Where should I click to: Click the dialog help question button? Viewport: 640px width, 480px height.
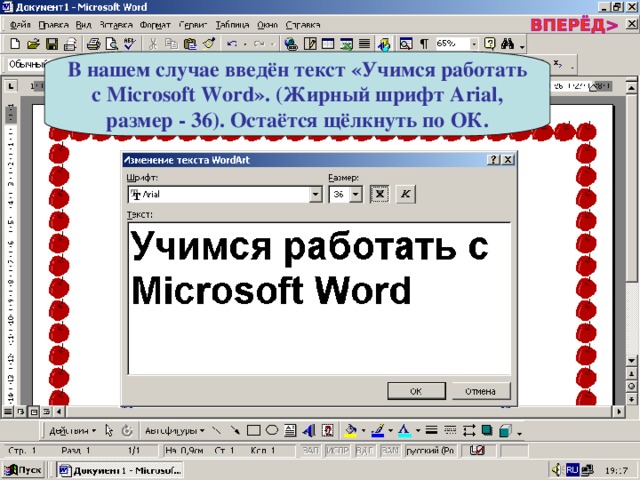[494, 160]
